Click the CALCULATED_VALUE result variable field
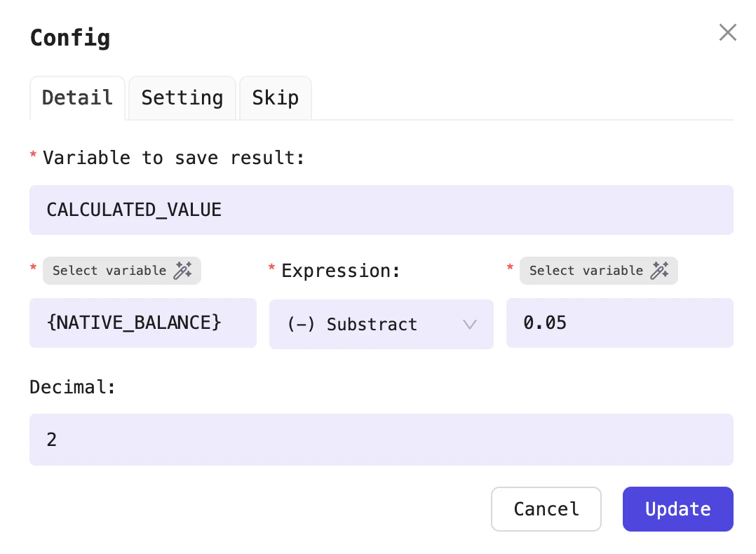The height and width of the screenshot is (554, 756). pyautogui.click(x=382, y=210)
